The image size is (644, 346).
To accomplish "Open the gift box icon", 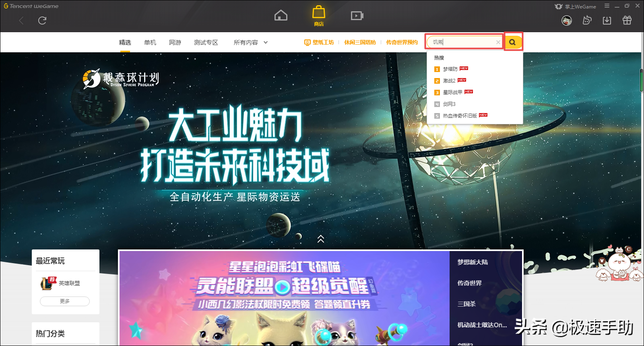I will coord(627,21).
